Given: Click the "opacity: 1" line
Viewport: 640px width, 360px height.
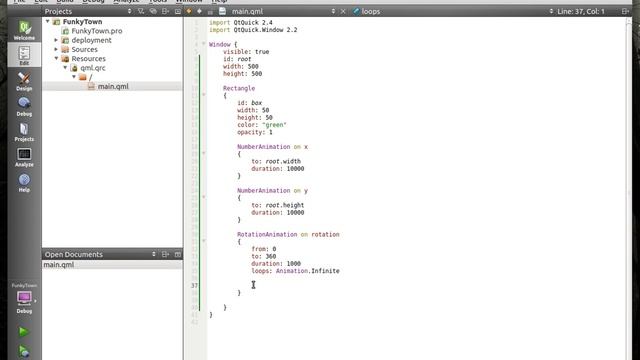Looking at the screenshot, I should (255, 132).
